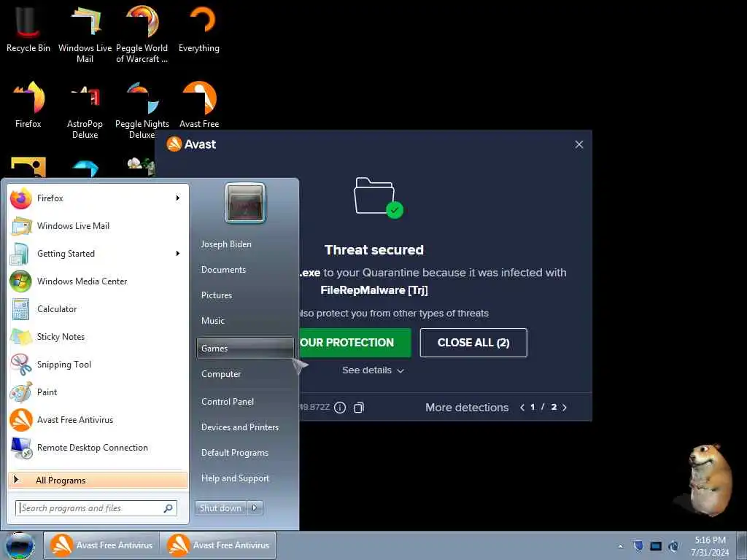Expand Getting Started submenu arrow
The width and height of the screenshot is (747, 560).
pyautogui.click(x=178, y=253)
